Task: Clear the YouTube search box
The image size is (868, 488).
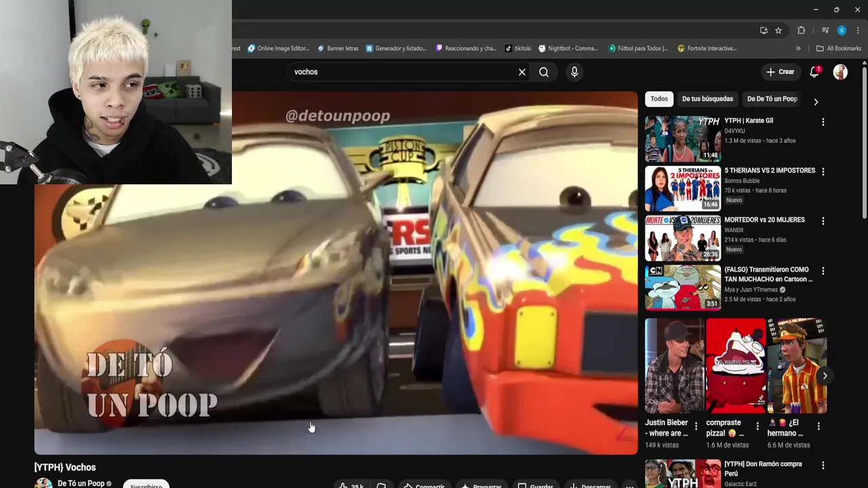Action: (522, 72)
